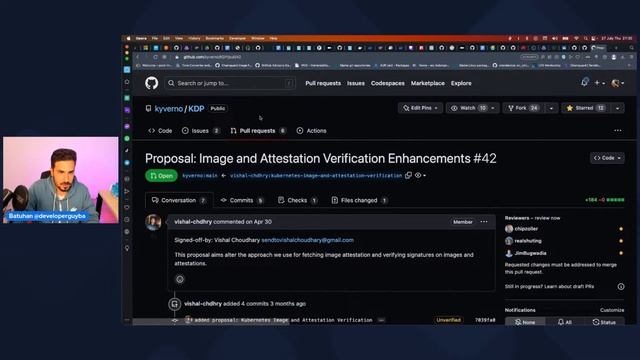Click the Wi-Fi icon in the menu bar
640x360 pixels.
(576, 38)
